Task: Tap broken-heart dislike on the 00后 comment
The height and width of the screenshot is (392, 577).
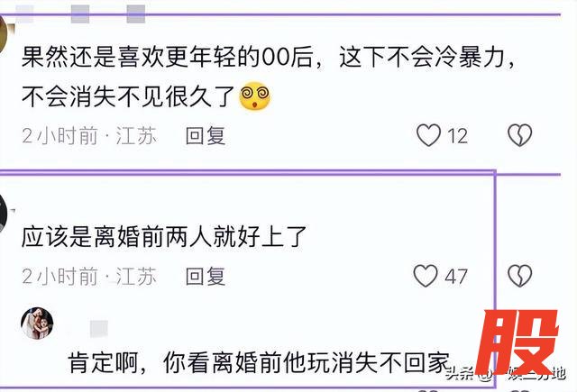Action: pos(519,135)
